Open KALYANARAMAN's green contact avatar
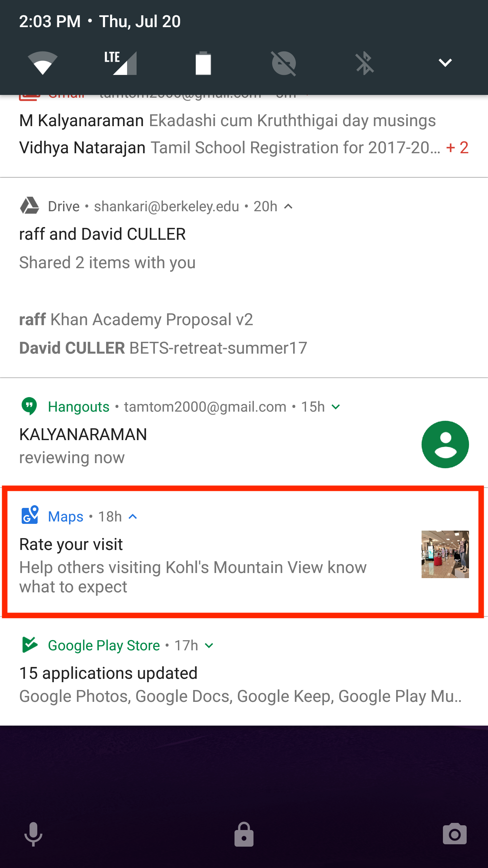Viewport: 488px width, 868px height. pos(445,445)
